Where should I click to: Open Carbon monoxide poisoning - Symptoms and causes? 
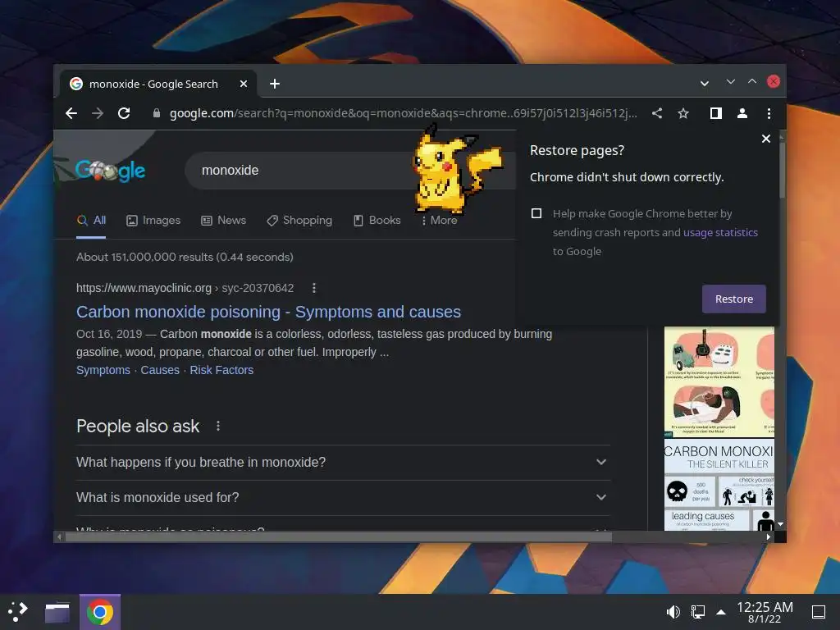click(x=268, y=312)
